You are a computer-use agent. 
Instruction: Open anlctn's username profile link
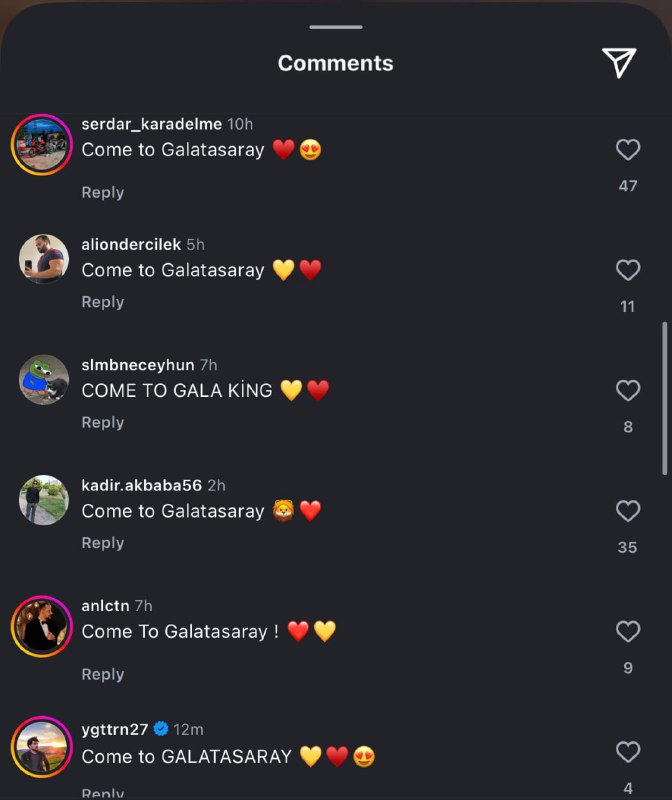pyautogui.click(x=105, y=606)
